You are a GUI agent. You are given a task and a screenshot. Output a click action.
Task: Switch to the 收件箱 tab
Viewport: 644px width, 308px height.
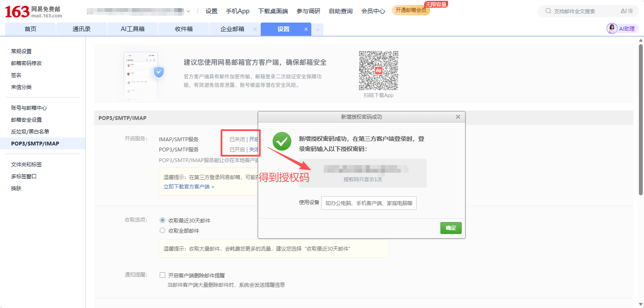point(184,29)
